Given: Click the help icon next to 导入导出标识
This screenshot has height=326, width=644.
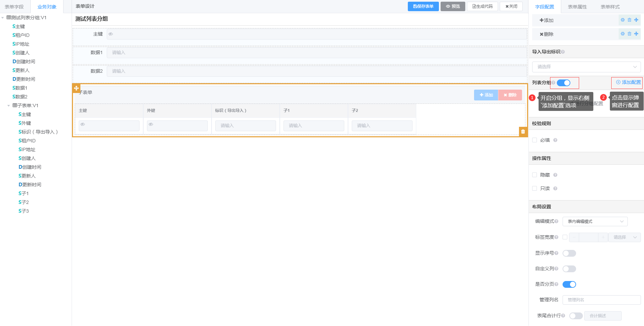Looking at the screenshot, I should 563,52.
